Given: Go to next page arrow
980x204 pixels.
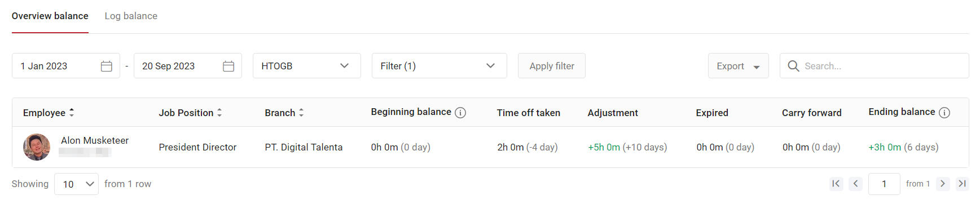Looking at the screenshot, I should click(943, 184).
